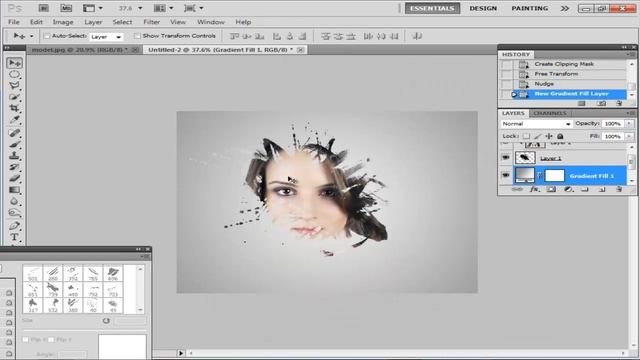Image resolution: width=640 pixels, height=360 pixels.
Task: Select the Horizontal Type tool
Action: pyautogui.click(x=14, y=237)
